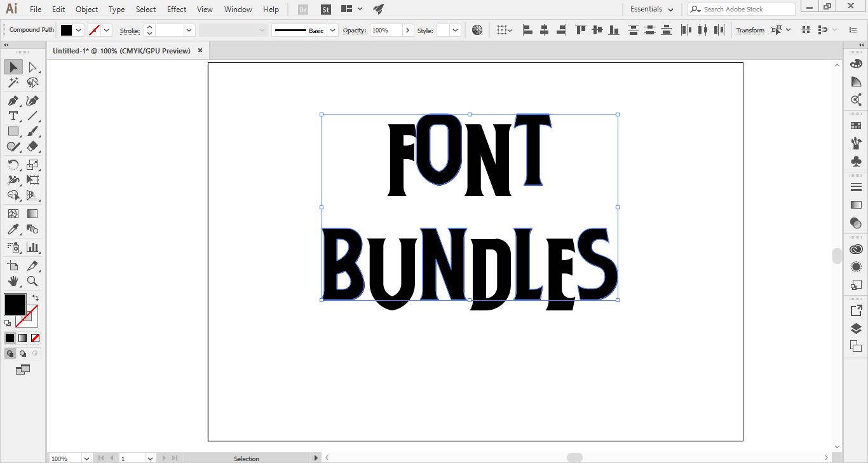868x463 pixels.
Task: Click the Stroke label link
Action: click(130, 31)
